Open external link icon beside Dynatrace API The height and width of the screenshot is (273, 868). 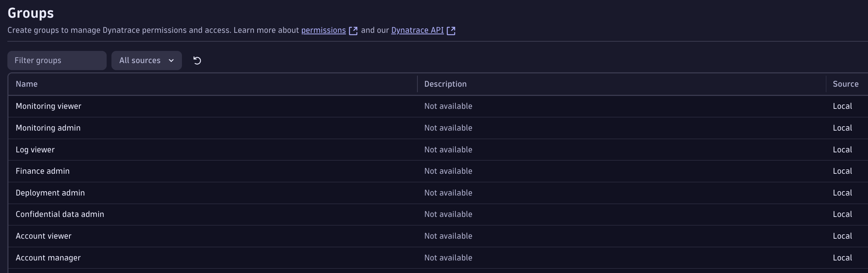pyautogui.click(x=451, y=31)
